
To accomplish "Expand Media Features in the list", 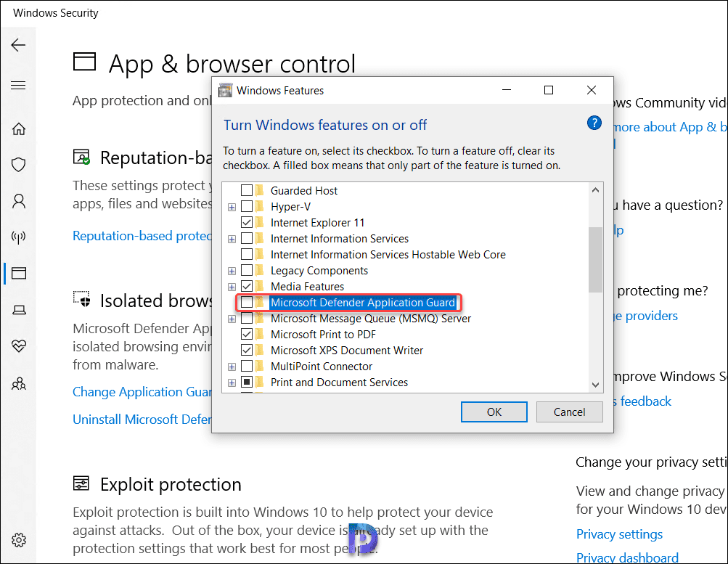I will (232, 286).
